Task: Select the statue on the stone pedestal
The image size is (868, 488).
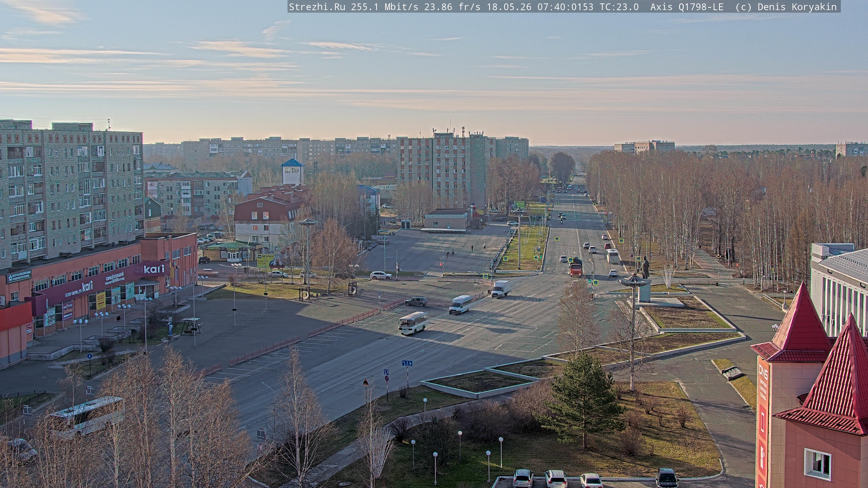Action: click(x=645, y=267)
